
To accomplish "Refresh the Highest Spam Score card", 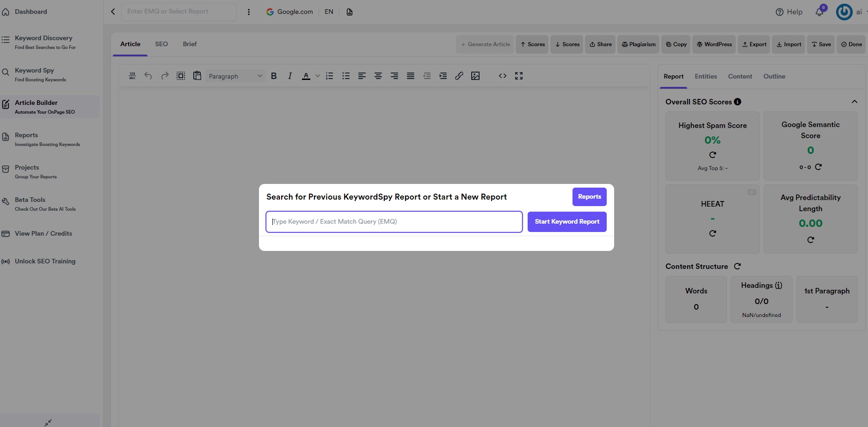I will click(713, 155).
